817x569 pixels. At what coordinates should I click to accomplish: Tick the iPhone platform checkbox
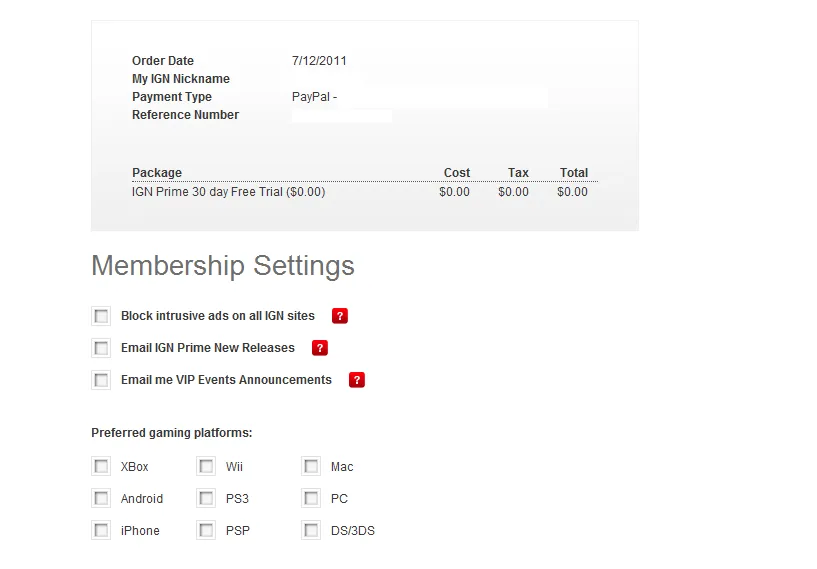(101, 530)
